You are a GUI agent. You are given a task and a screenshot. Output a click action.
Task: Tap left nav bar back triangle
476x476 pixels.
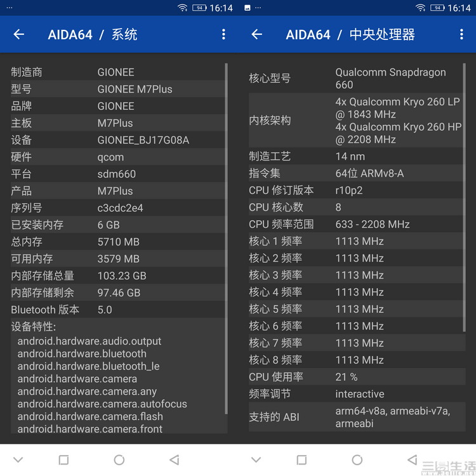tap(175, 459)
